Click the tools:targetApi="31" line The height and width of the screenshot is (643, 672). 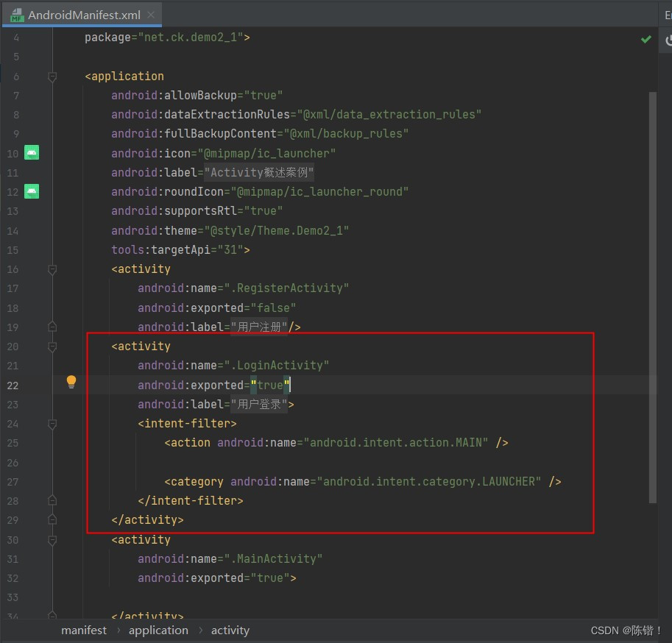tap(180, 249)
